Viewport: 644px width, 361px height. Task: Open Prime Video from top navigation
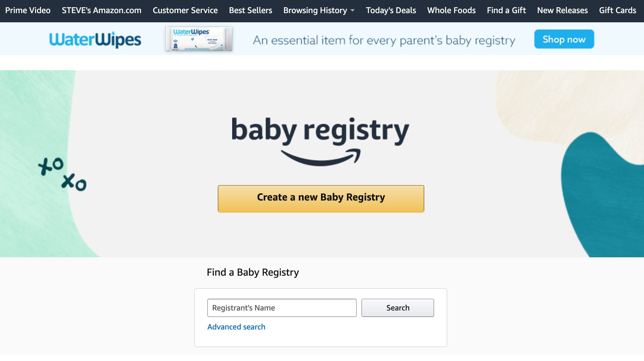click(28, 10)
